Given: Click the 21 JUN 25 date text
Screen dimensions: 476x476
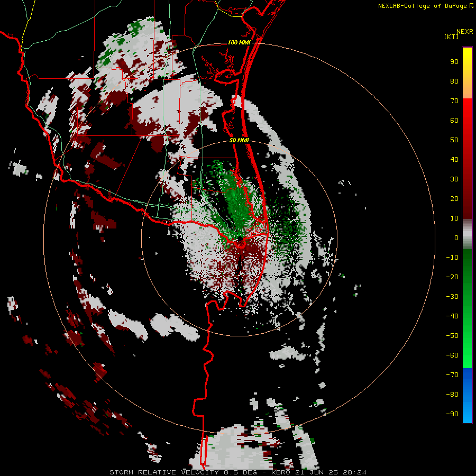Looking at the screenshot, I should point(317,472).
